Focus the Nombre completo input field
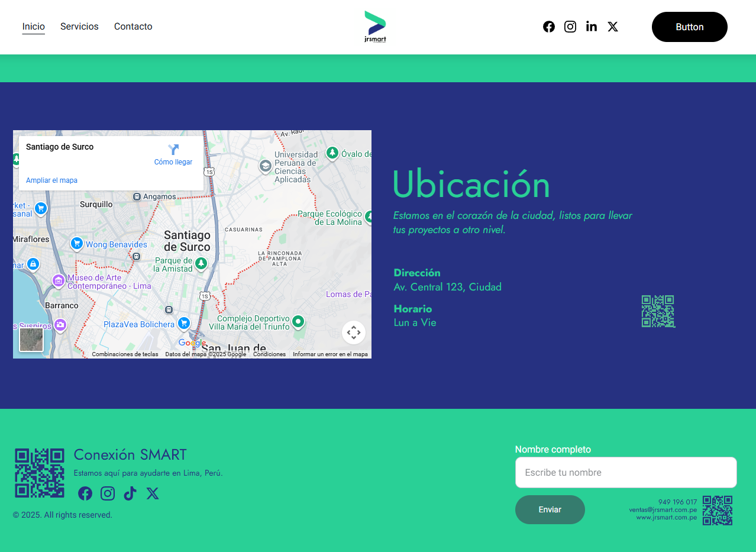This screenshot has width=756, height=552. 625,472
